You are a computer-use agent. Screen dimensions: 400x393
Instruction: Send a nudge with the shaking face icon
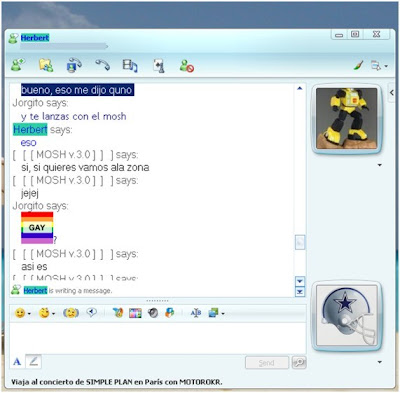click(71, 313)
